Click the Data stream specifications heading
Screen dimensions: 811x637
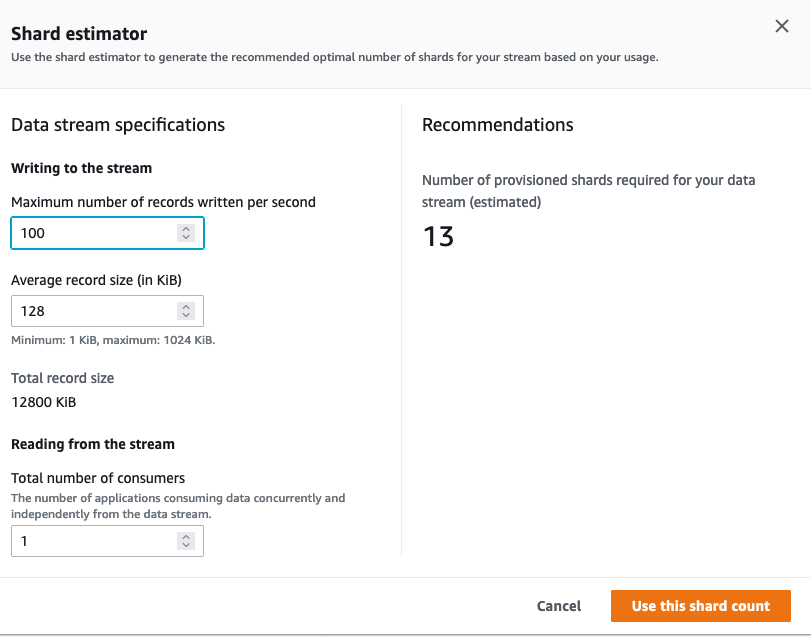click(118, 125)
